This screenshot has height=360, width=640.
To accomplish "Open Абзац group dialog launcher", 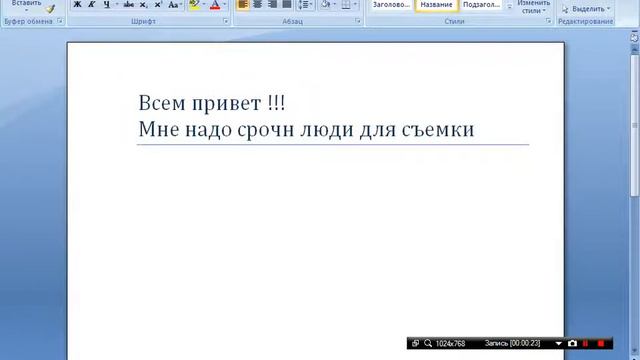I will (x=358, y=21).
